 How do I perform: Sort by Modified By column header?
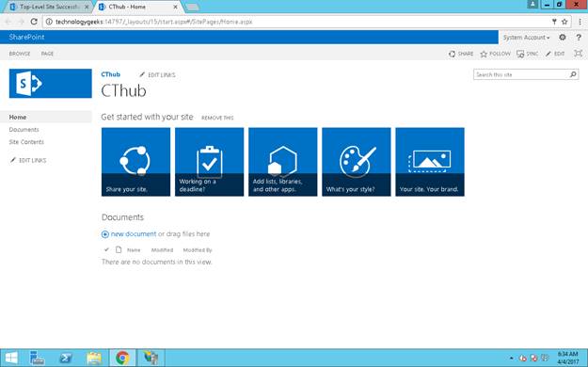[198, 250]
